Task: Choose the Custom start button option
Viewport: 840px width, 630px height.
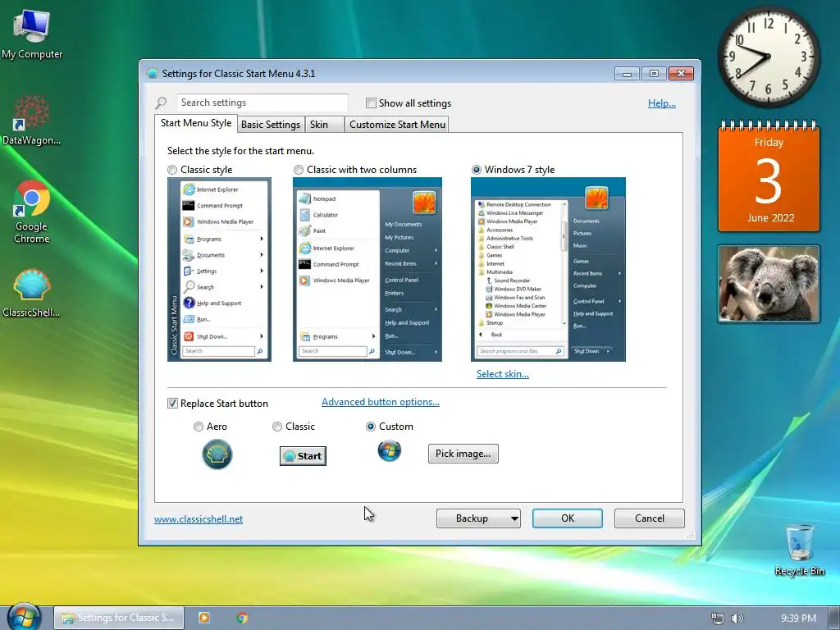Action: pos(370,427)
